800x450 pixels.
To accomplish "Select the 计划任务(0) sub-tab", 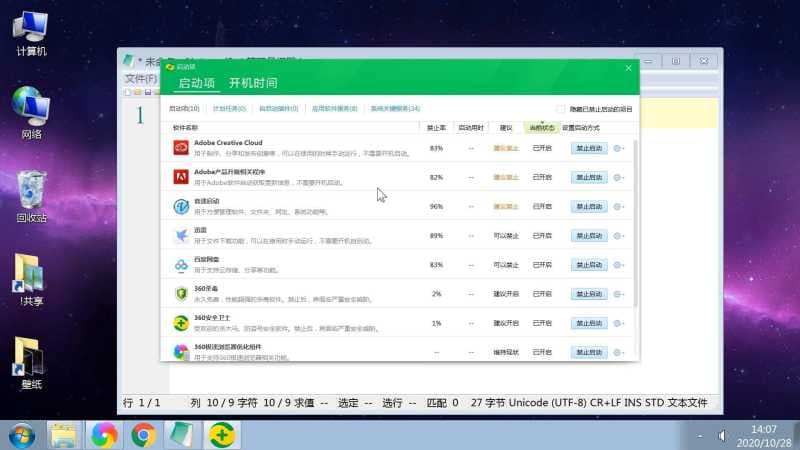I will 229,109.
